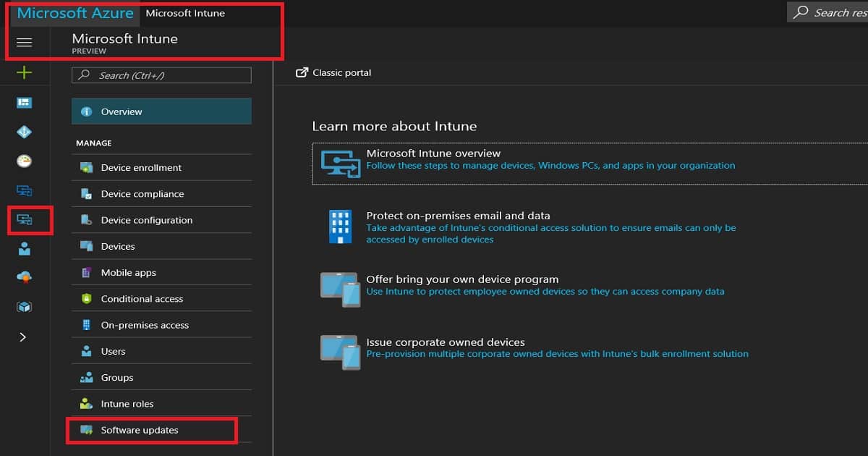Image resolution: width=868 pixels, height=456 pixels.
Task: Open the Microsoft Intune overview tile title
Action: pyautogui.click(x=433, y=153)
